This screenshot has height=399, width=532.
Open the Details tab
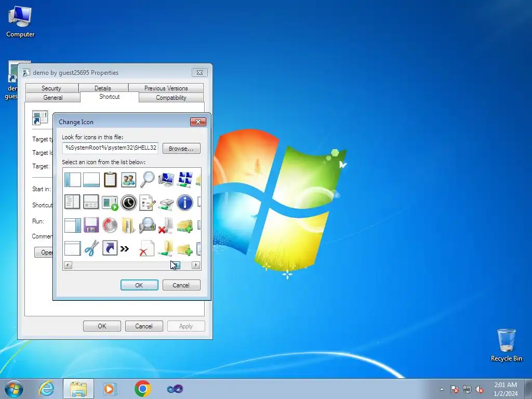pos(103,88)
